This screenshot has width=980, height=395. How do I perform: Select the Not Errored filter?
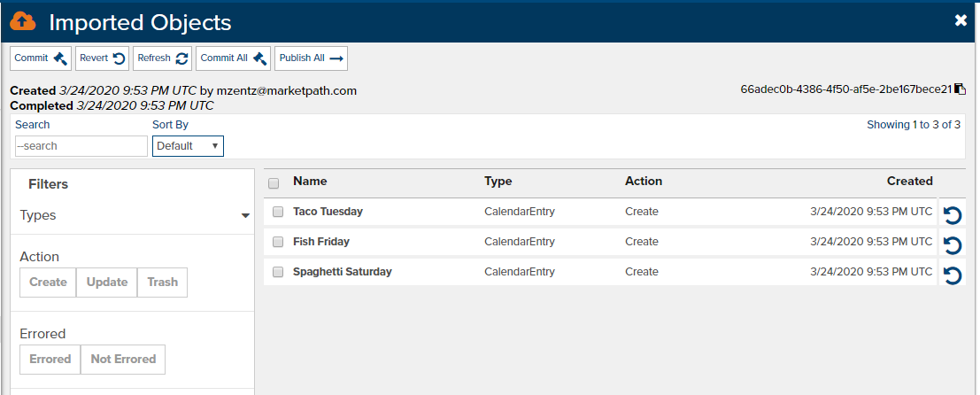(123, 360)
